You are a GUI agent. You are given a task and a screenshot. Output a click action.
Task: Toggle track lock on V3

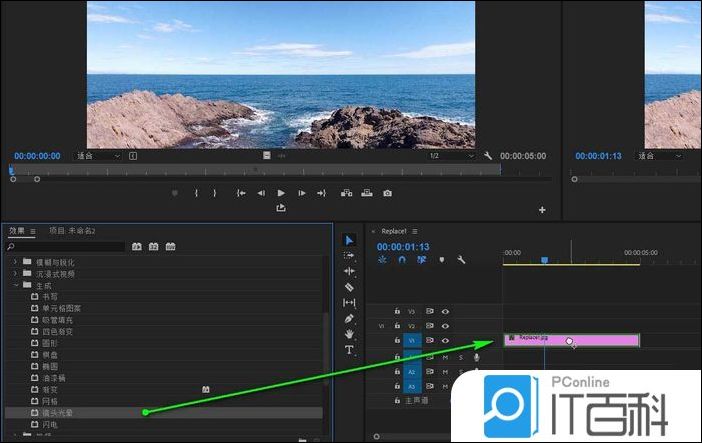point(397,311)
